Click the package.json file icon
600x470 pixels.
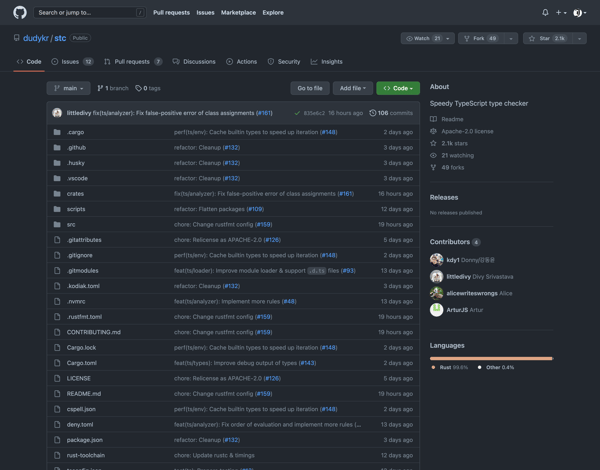[x=57, y=440]
